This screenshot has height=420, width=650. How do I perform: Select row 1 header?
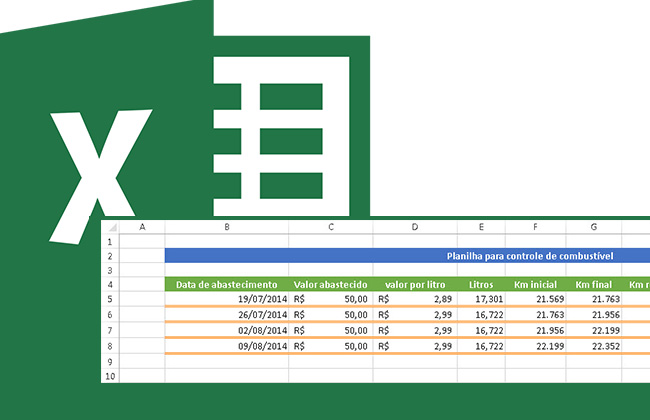(110, 241)
